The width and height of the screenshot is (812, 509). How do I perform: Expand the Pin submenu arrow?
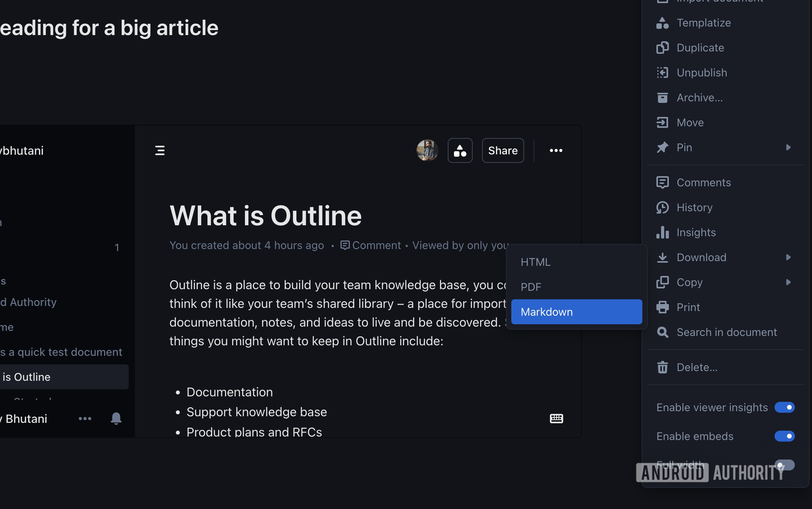click(788, 147)
